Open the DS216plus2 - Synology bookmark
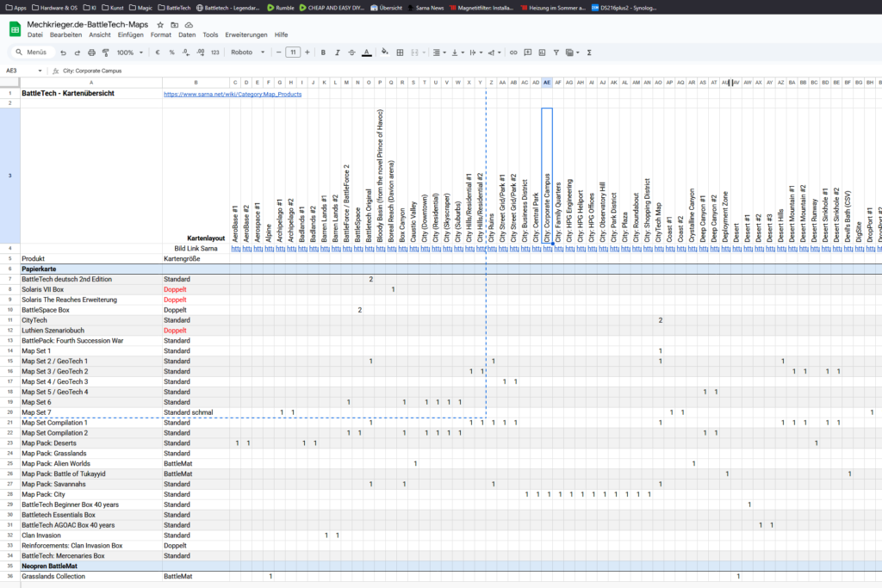882x588 pixels. [x=624, y=8]
